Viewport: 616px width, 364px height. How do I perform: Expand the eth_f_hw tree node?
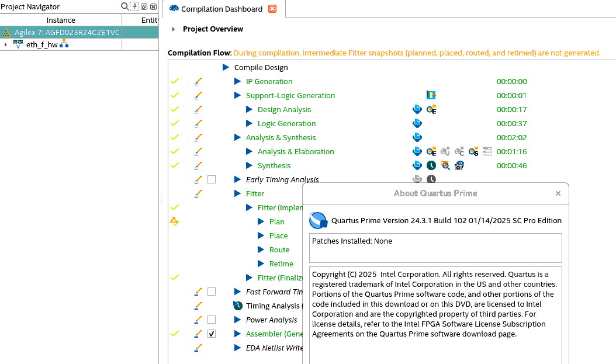(x=5, y=44)
